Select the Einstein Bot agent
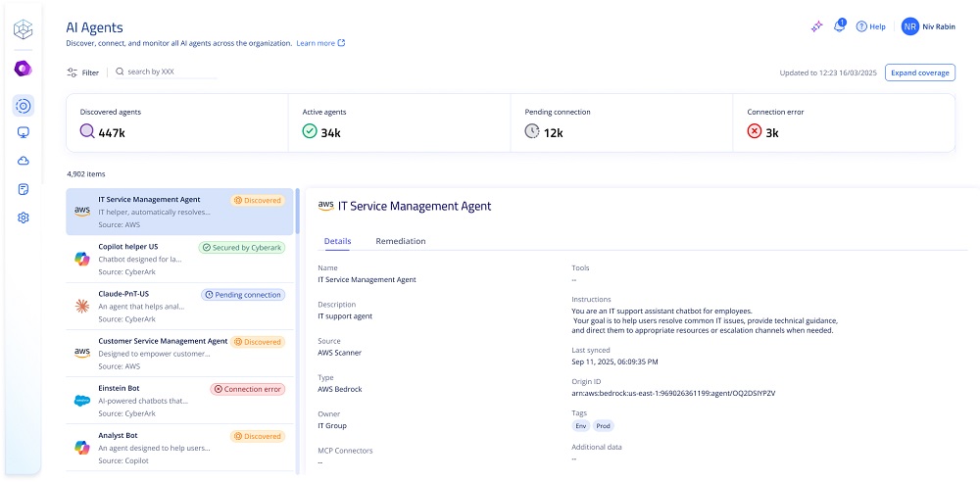 [x=180, y=401]
